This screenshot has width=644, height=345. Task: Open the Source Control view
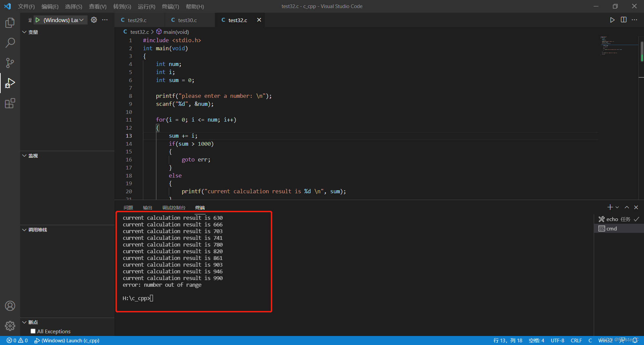coord(10,63)
